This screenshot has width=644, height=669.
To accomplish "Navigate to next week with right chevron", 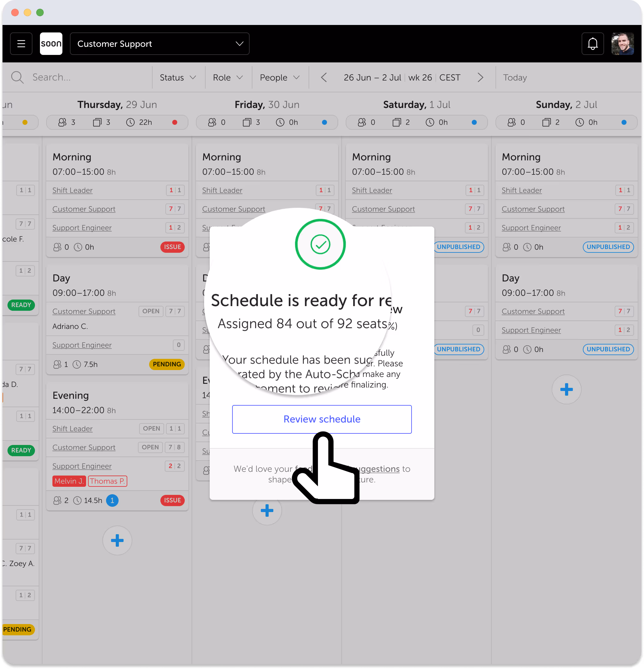I will click(481, 77).
